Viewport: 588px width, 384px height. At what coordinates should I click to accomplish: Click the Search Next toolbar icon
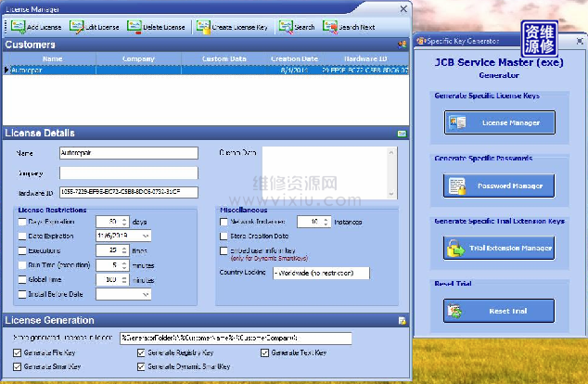coord(329,27)
